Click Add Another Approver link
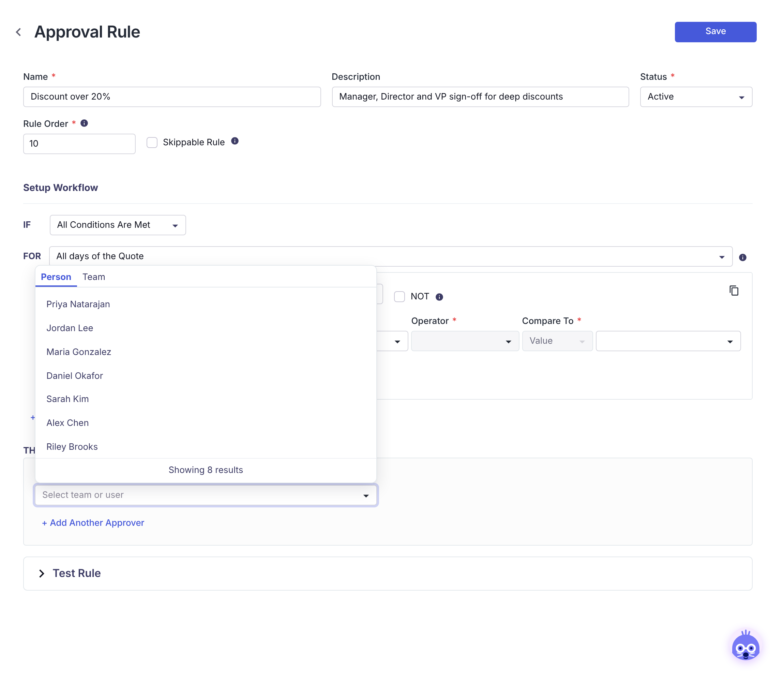This screenshot has height=682, width=784. (x=93, y=523)
